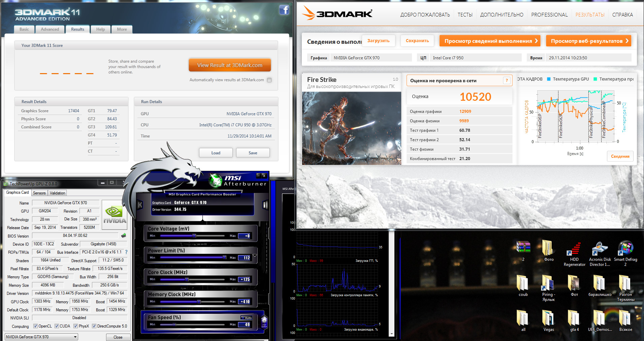
Task: Click the Memory Clock slider handle
Action: 199,302
